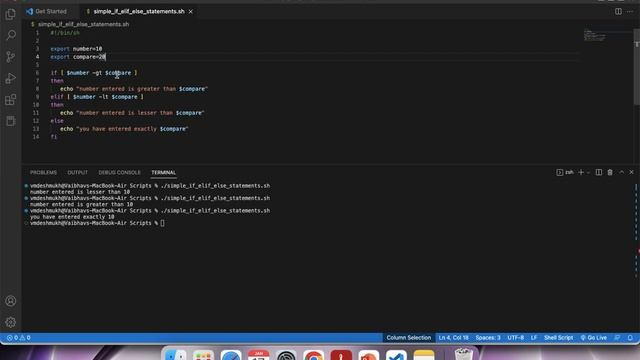Click the 'fi' keyword on line 14
The height and width of the screenshot is (360, 640).
(x=54, y=137)
